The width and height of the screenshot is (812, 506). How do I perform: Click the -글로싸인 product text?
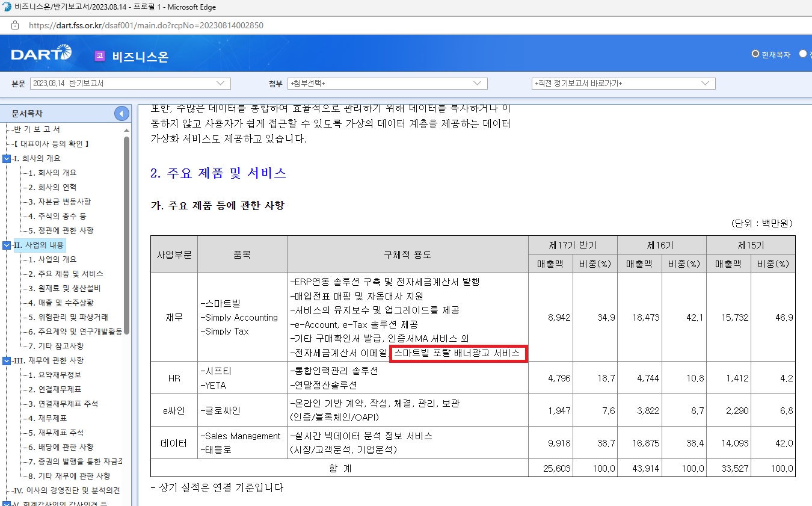[220, 410]
